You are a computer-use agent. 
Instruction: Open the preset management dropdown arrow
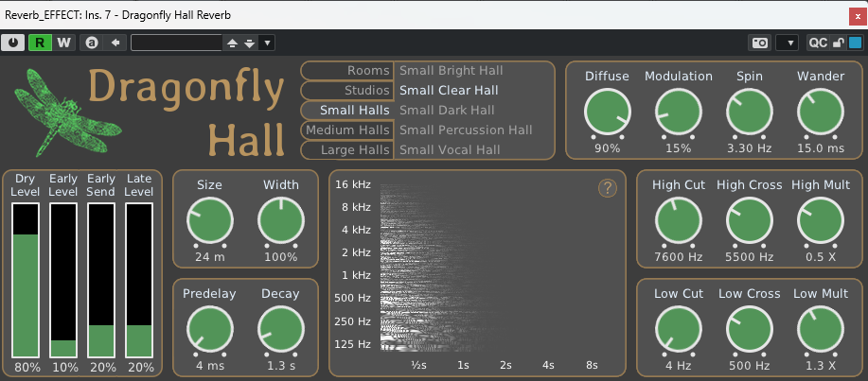[267, 43]
